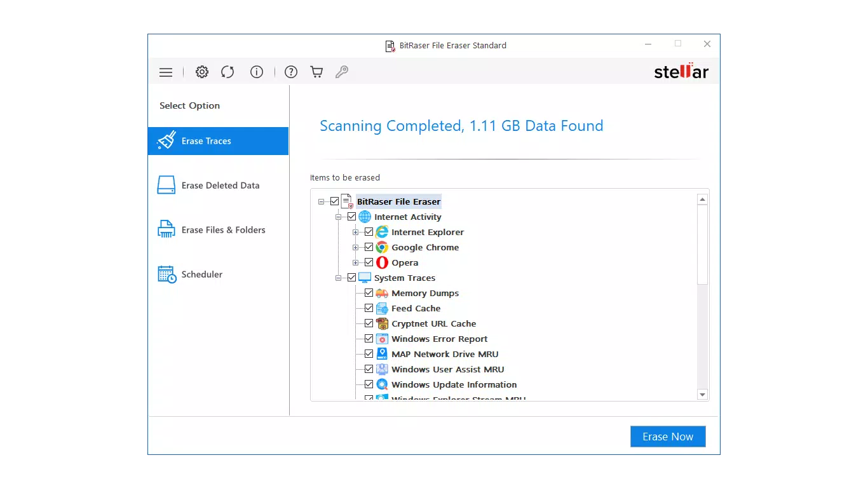Click the list scrollbar down arrow

702,395
